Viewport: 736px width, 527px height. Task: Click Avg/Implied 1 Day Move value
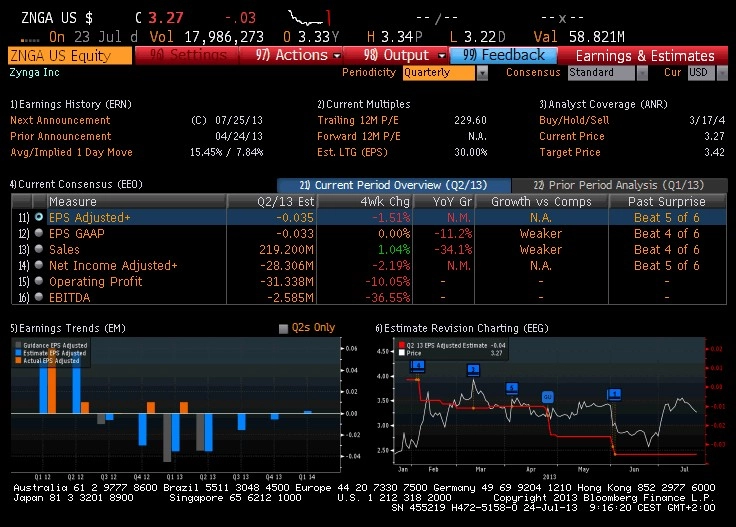coord(226,152)
